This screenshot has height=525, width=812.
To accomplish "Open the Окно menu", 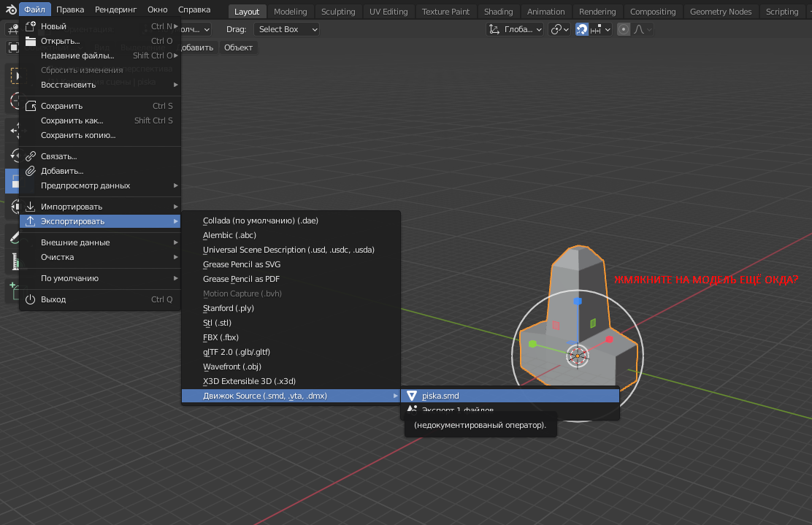I will point(158,9).
